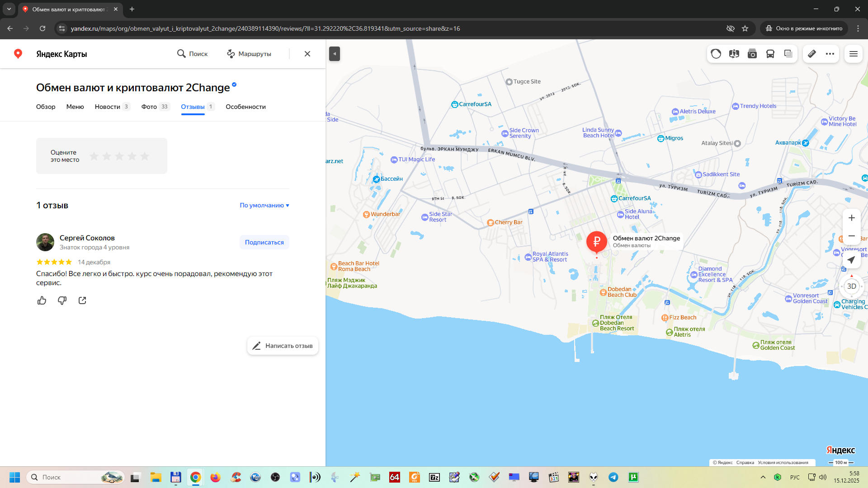Open street panoramas on the map

734,54
